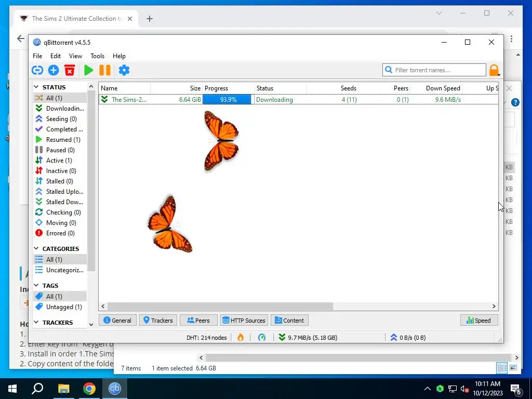The image size is (532, 399).
Task: Open the Edit menu
Action: coord(55,56)
